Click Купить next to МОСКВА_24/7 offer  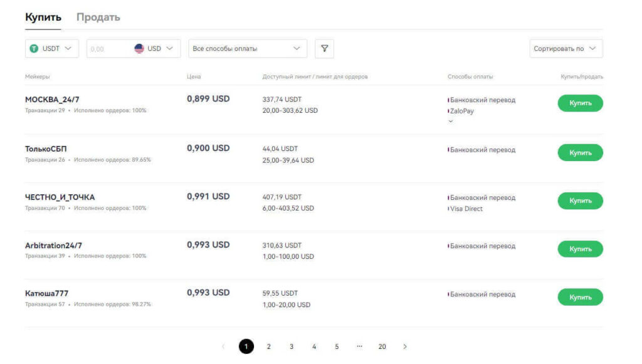pyautogui.click(x=579, y=103)
